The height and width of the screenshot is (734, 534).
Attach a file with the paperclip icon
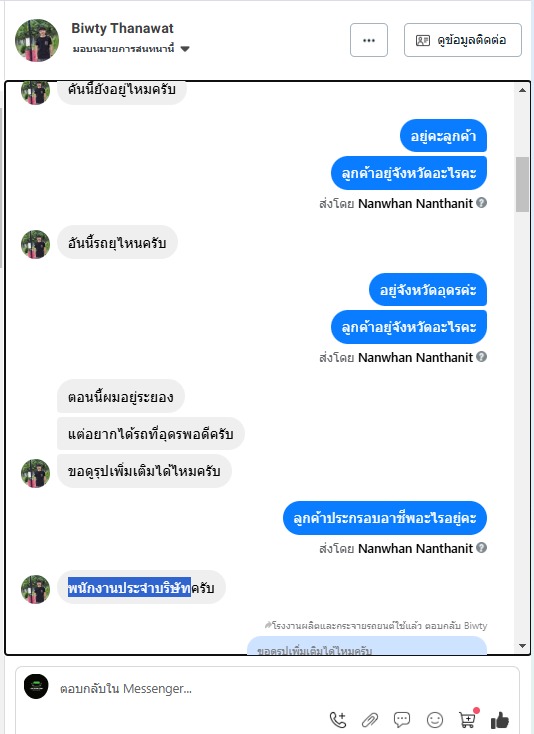[x=370, y=719]
